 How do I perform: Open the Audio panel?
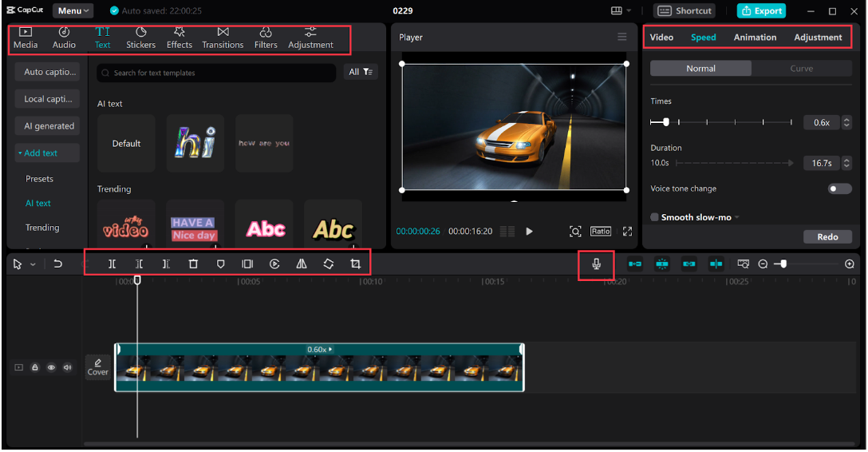[x=64, y=38]
